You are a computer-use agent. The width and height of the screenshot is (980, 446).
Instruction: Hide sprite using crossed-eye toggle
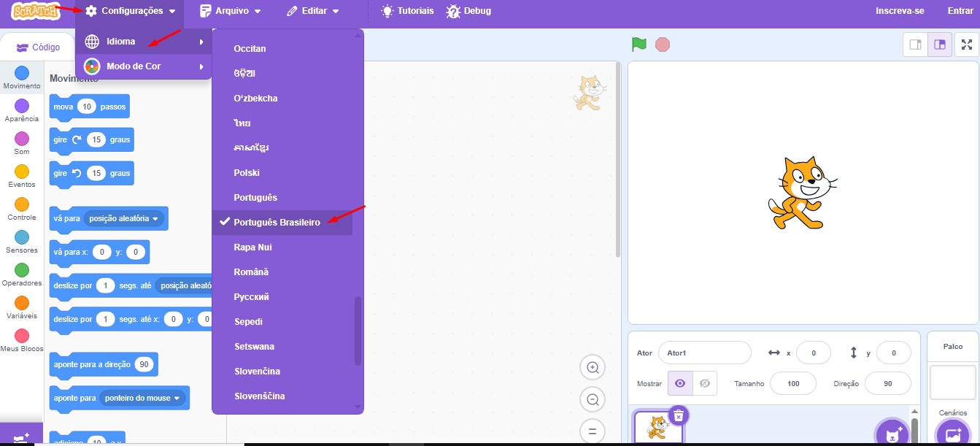(704, 383)
